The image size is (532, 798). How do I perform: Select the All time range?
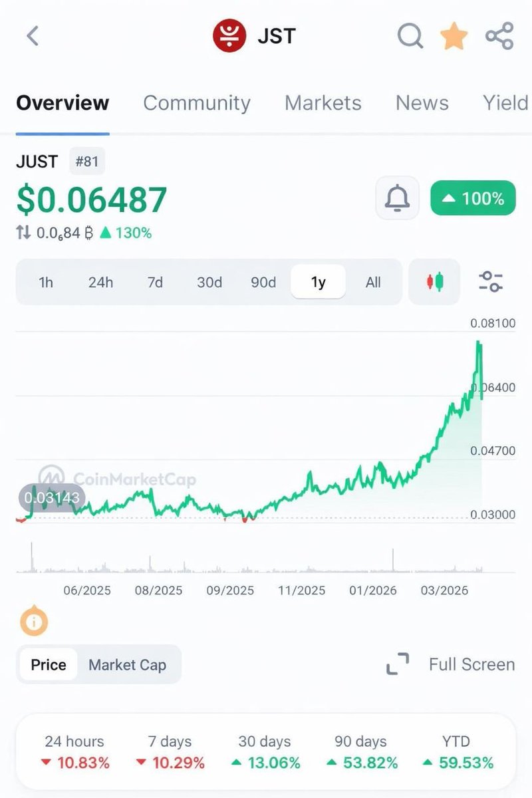pyautogui.click(x=373, y=282)
